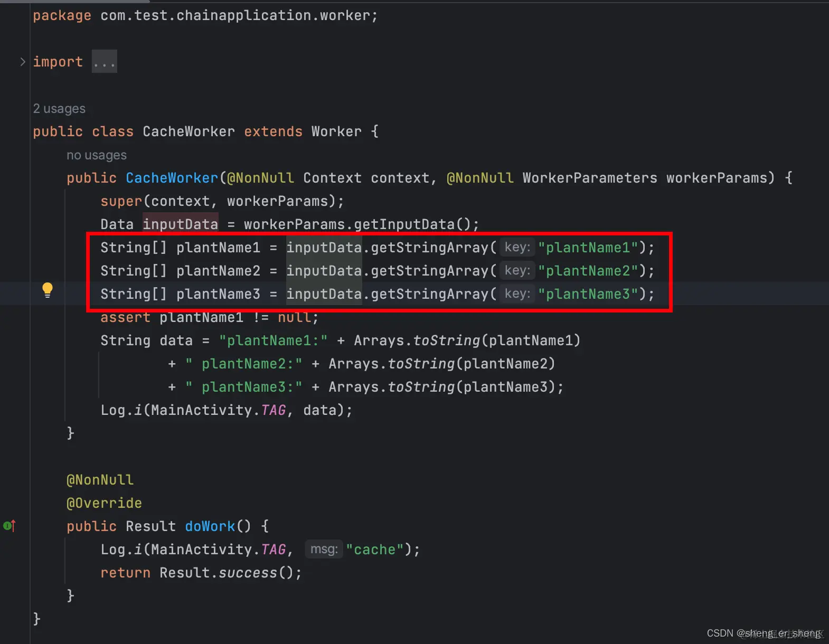Click the @NonNull annotation before Context
This screenshot has height=644, width=829.
coord(260,178)
